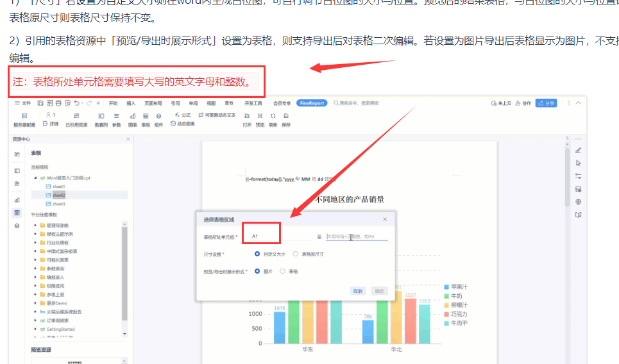Click the 未上云 cloud status button

pyautogui.click(x=501, y=103)
